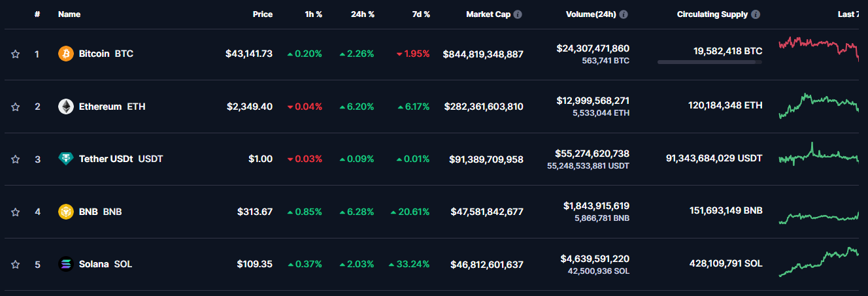Open the Solana SOL coin page

tap(105, 264)
